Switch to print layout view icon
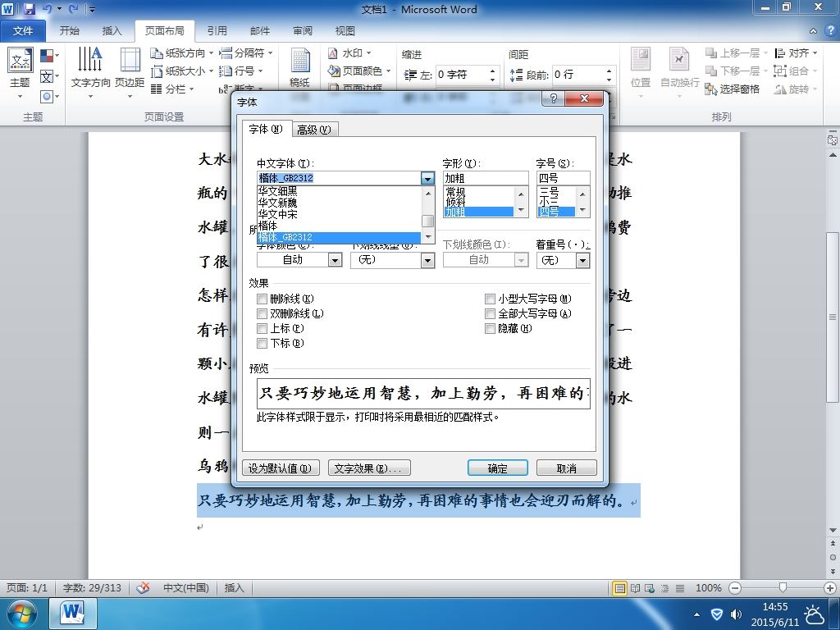 tap(620, 588)
